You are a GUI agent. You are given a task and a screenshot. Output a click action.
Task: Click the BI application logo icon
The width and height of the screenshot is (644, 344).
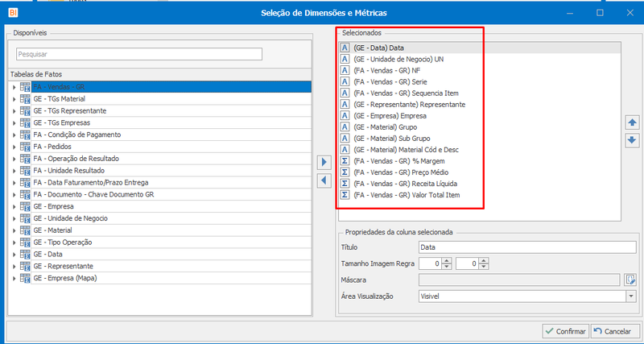point(13,13)
